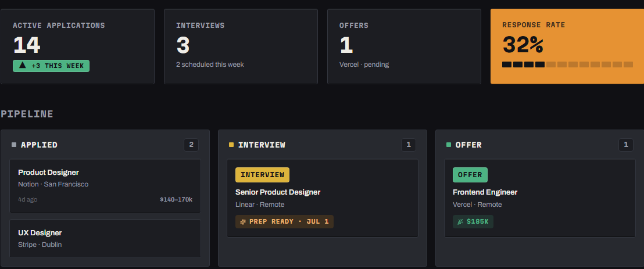The image size is (644, 269).
Task: Click the interviews count 3
Action: tap(183, 45)
